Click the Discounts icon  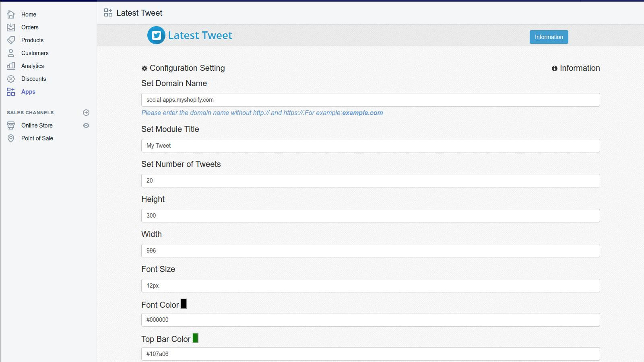11,78
